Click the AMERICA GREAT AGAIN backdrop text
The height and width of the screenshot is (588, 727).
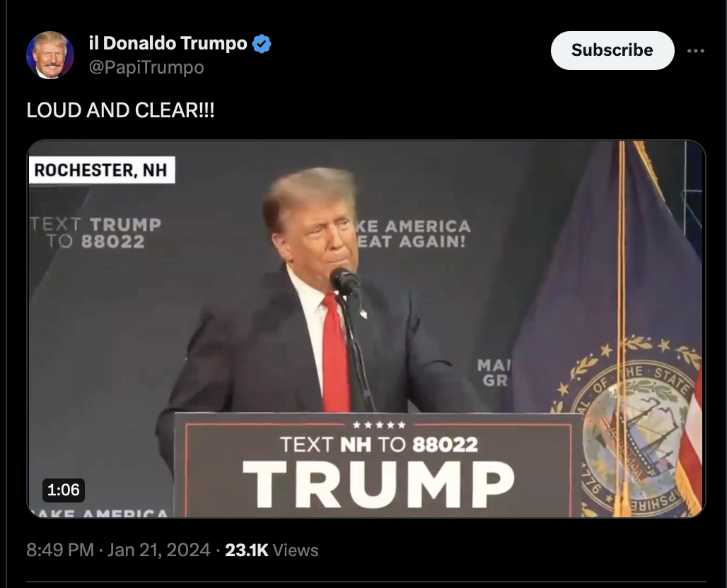414,233
